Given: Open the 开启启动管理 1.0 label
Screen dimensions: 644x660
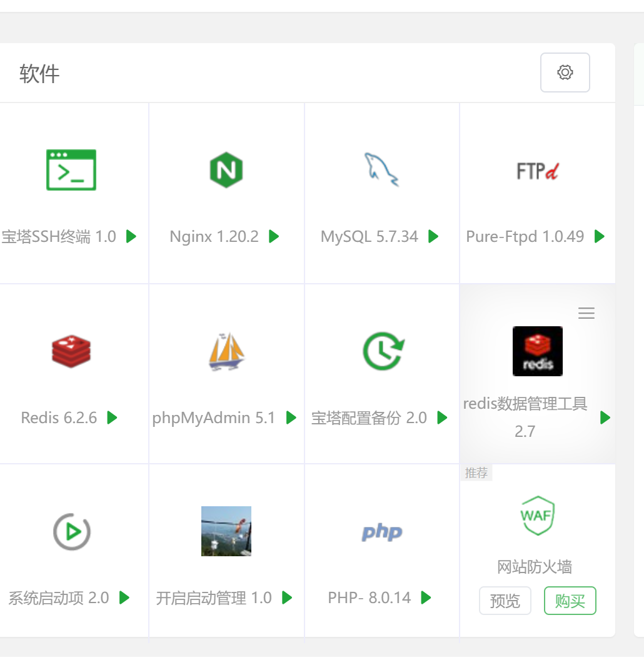Looking at the screenshot, I should 214,597.
